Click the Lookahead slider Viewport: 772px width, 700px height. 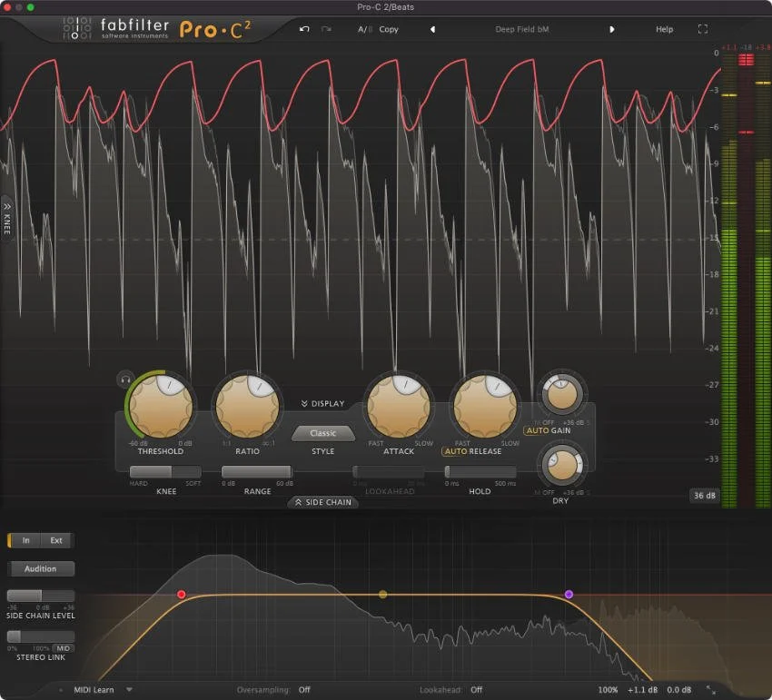click(x=389, y=471)
